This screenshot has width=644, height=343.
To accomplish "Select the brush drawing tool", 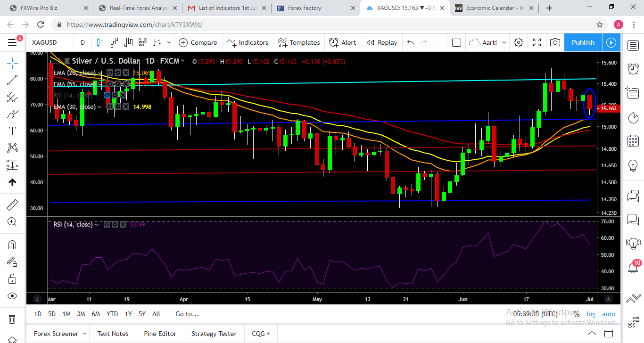I will click(12, 114).
